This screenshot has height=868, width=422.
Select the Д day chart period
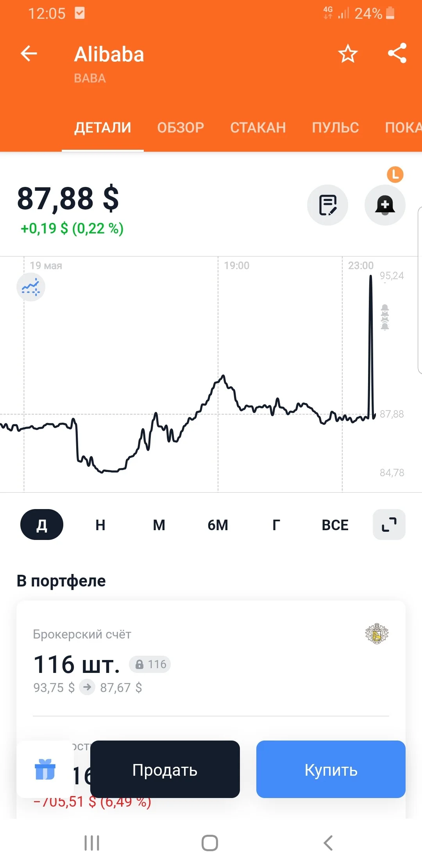[42, 524]
